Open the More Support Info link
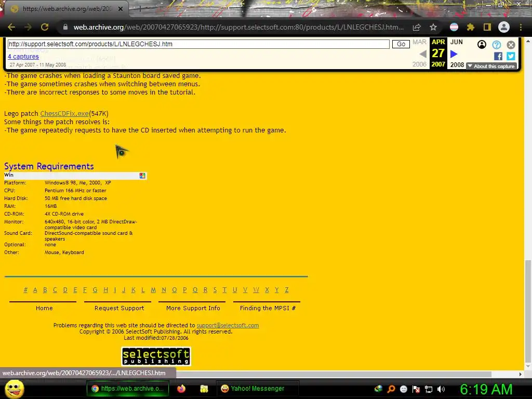The image size is (532, 399). click(193, 308)
